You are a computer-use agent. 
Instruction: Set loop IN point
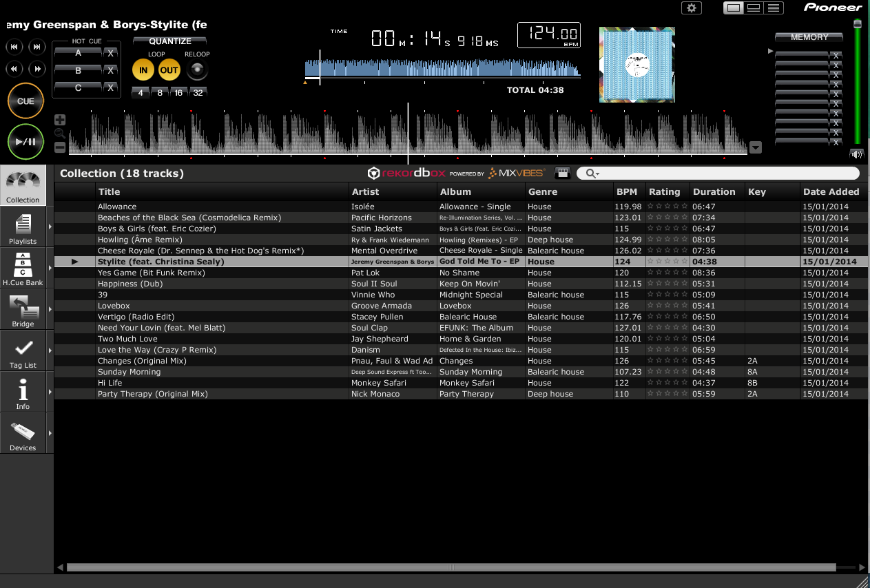pos(143,70)
